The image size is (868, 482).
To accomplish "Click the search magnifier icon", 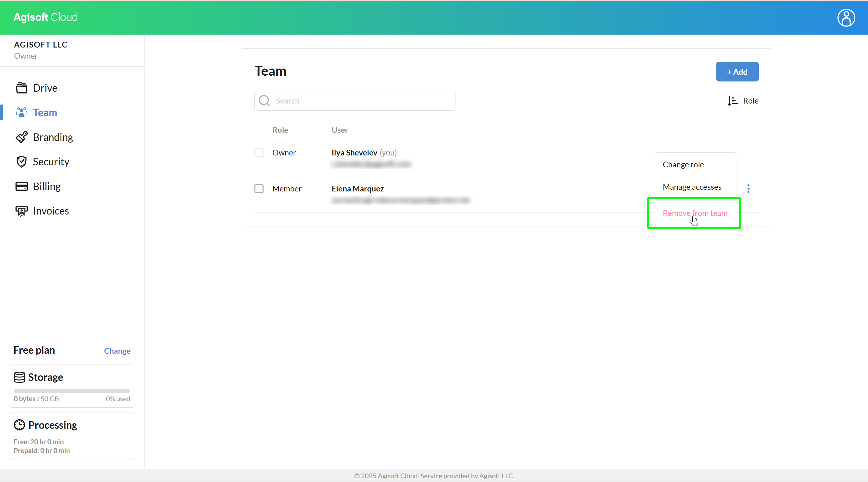I will point(264,101).
